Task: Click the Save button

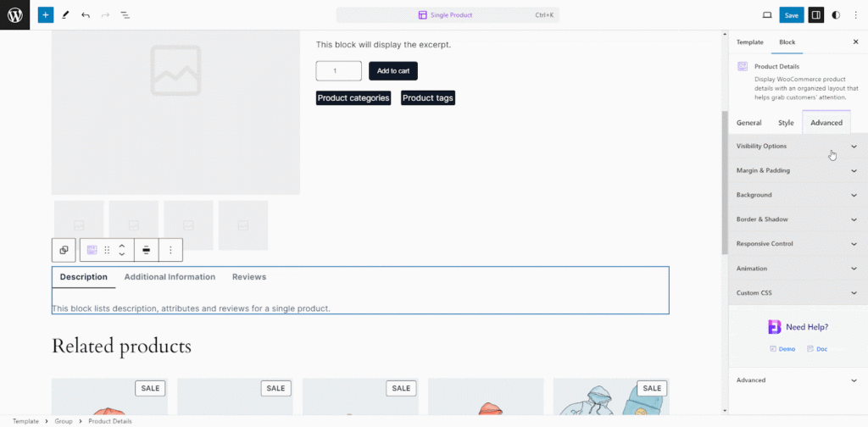Action: (792, 15)
